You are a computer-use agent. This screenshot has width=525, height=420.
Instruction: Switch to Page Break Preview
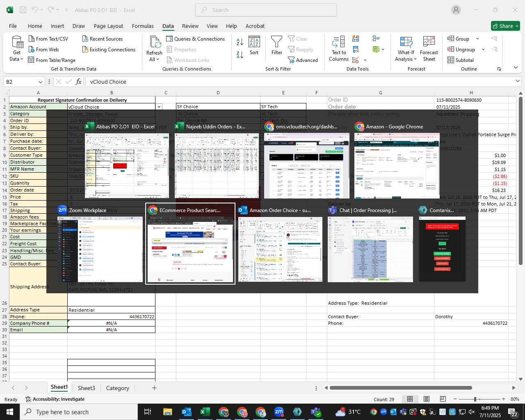443,399
